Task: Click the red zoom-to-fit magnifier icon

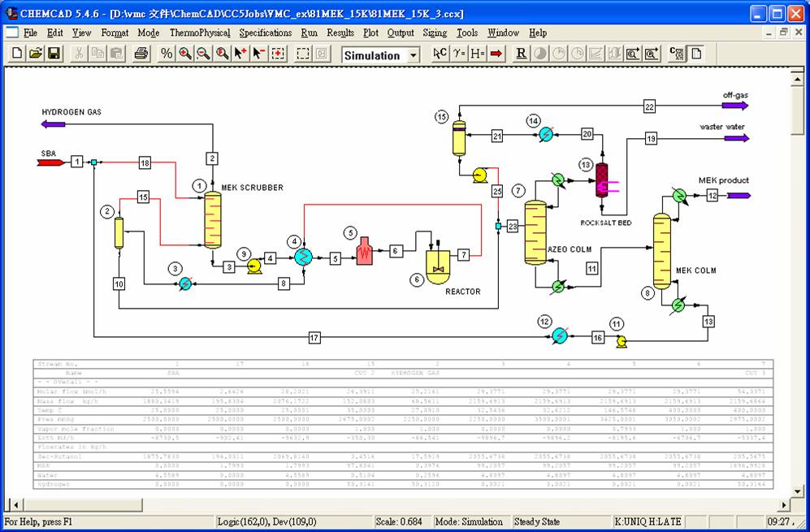Action: coord(222,54)
